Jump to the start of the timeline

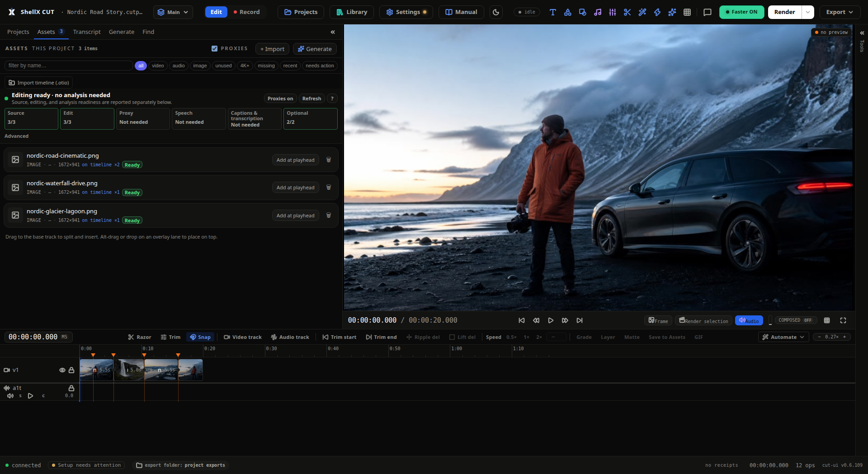[522, 320]
